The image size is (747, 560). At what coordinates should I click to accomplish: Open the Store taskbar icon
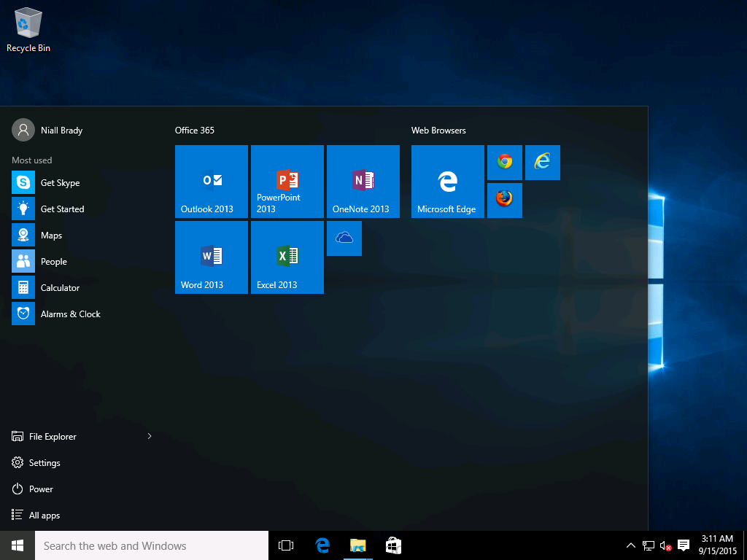(393, 545)
